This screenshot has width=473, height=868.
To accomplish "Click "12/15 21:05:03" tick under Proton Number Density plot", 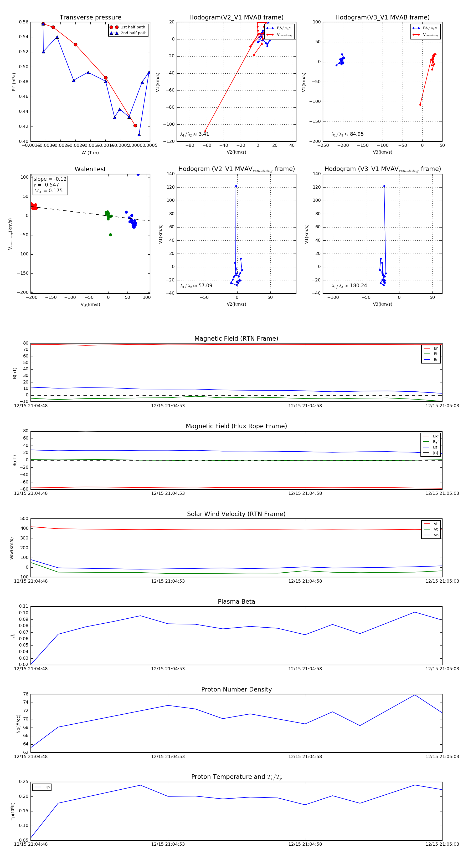I will point(442,756).
